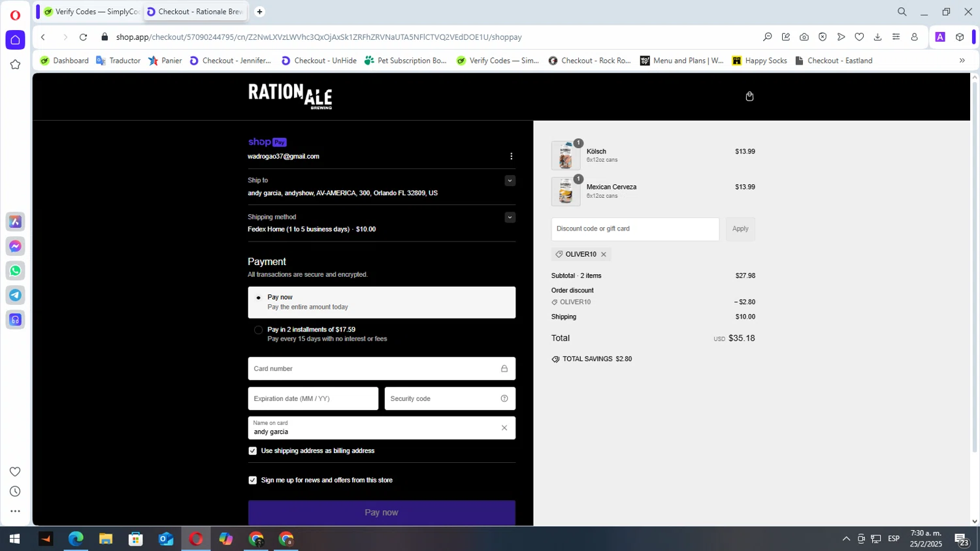Screen dimensions: 980x551
Task: Open Opera bookmarks star in sidebar
Action: 15,65
